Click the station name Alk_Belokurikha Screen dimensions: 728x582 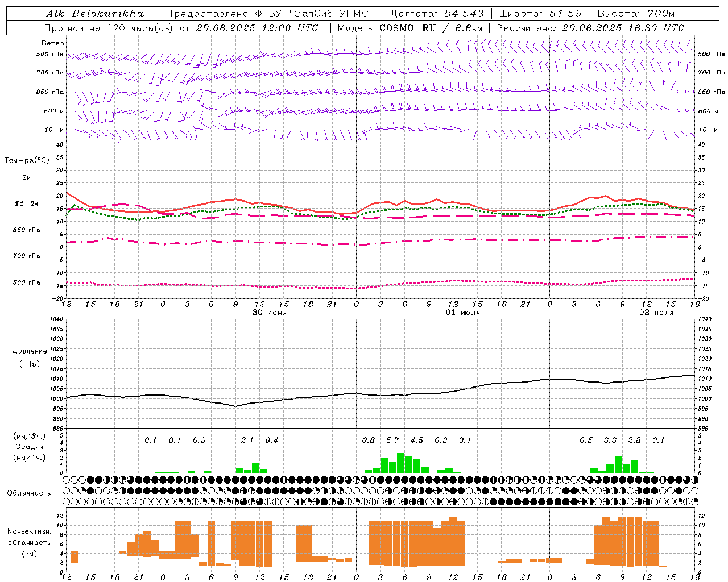coord(95,14)
